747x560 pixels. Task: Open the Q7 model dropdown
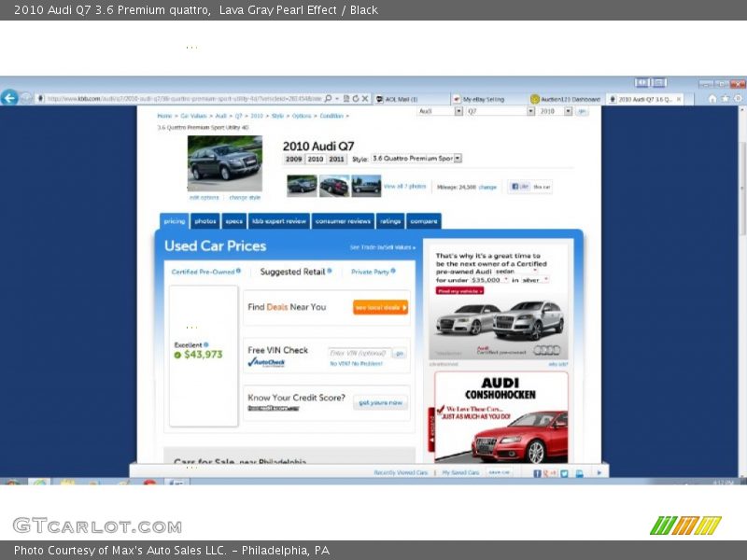click(500, 111)
